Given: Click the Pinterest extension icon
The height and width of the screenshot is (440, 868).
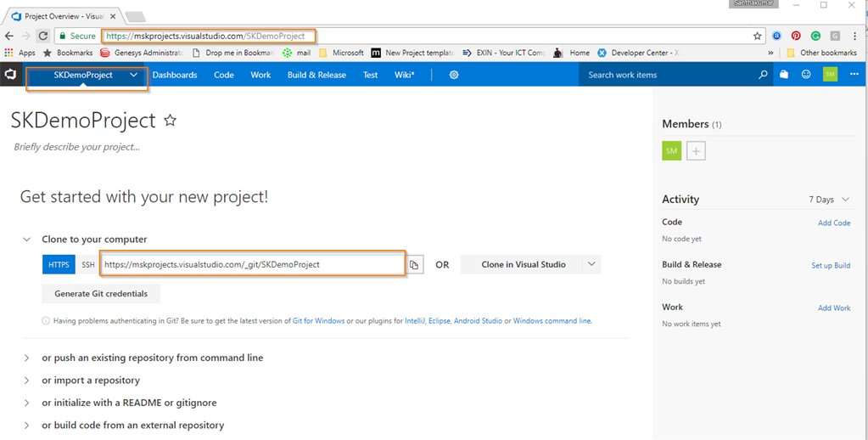Looking at the screenshot, I should 796,36.
